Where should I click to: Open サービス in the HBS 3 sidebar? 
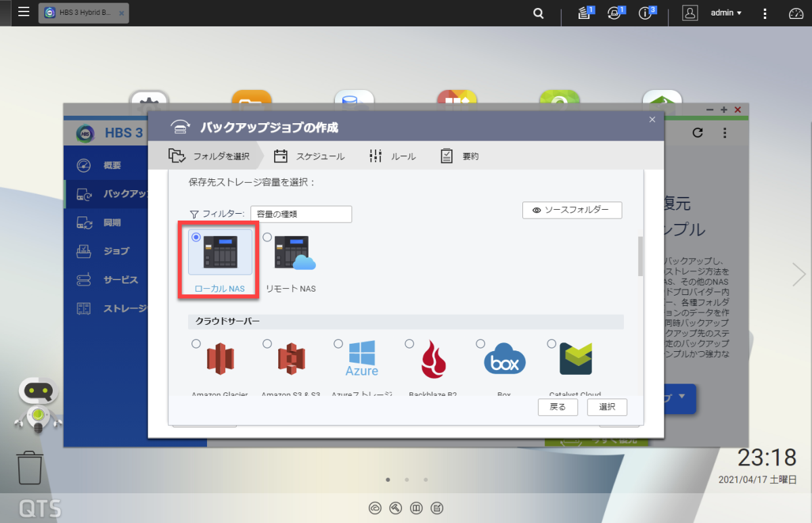[x=105, y=279]
